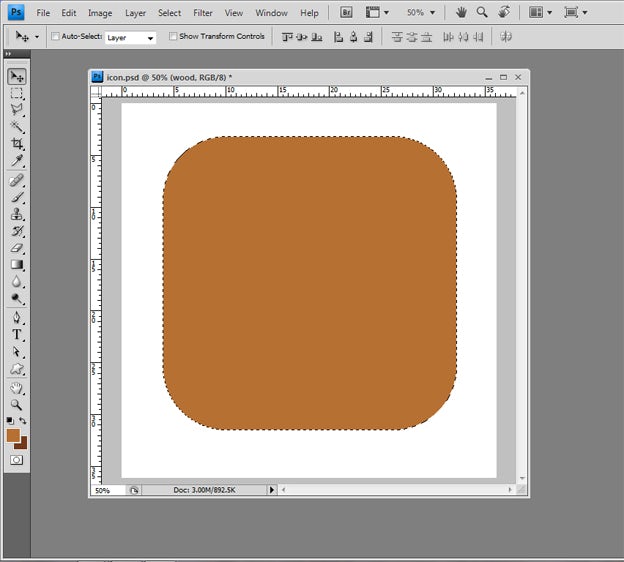The width and height of the screenshot is (624, 562).
Task: Align left edges of layers
Action: (338, 37)
